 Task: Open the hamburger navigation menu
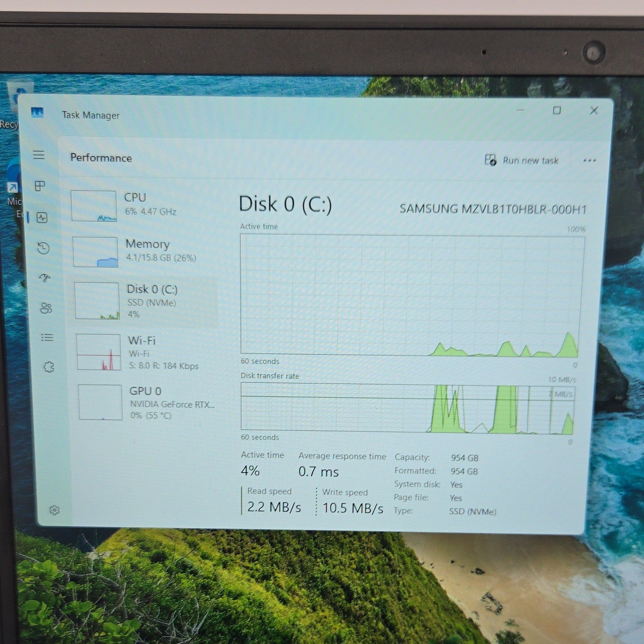pyautogui.click(x=39, y=155)
